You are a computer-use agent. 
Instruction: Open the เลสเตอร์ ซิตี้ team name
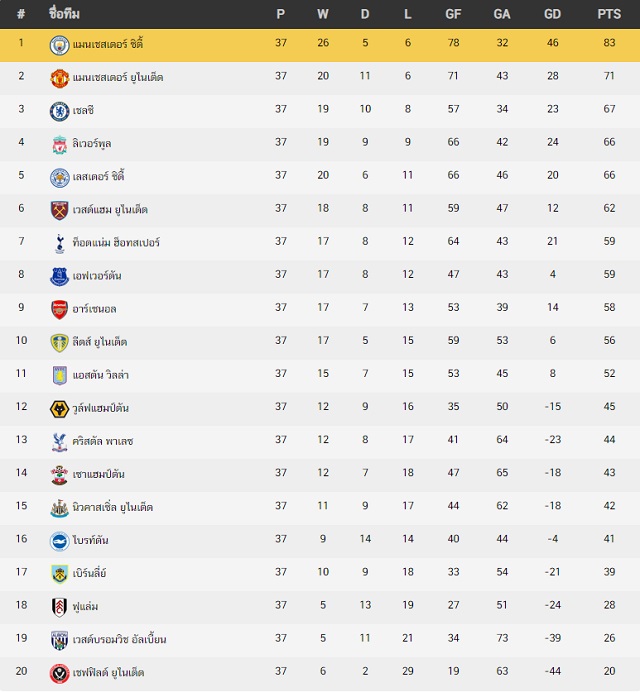click(98, 176)
